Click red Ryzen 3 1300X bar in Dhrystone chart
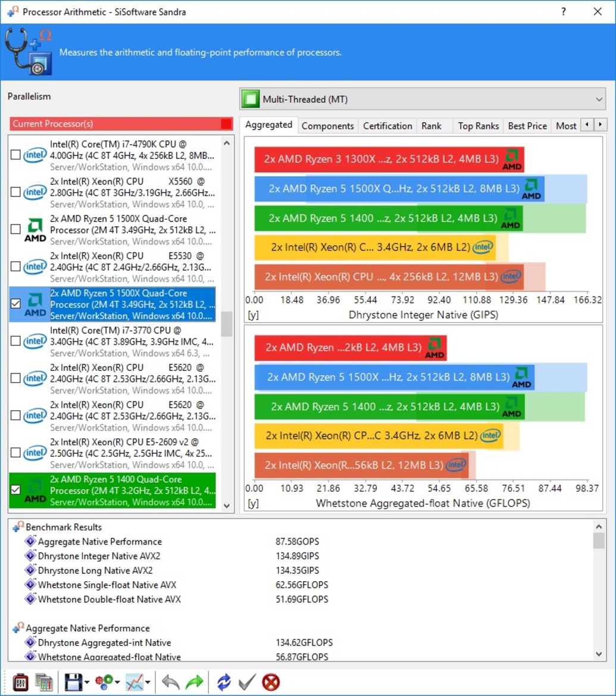Image resolution: width=616 pixels, height=696 pixels. pos(389,160)
